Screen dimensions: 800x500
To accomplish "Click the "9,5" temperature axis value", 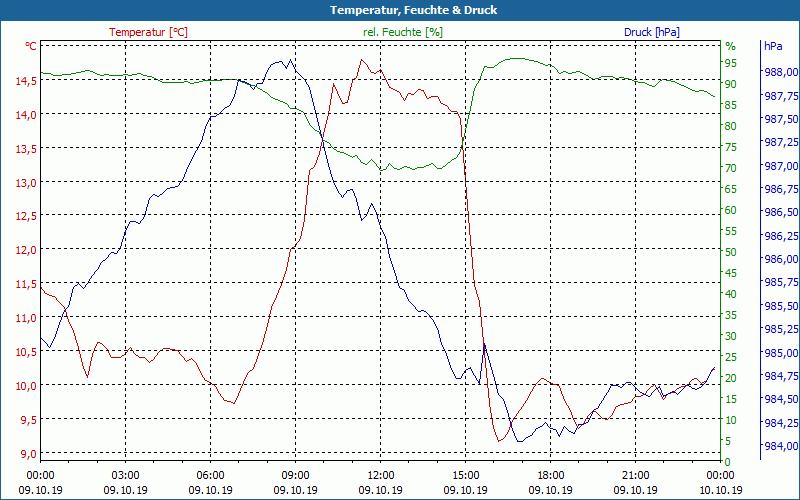I will (29, 419).
